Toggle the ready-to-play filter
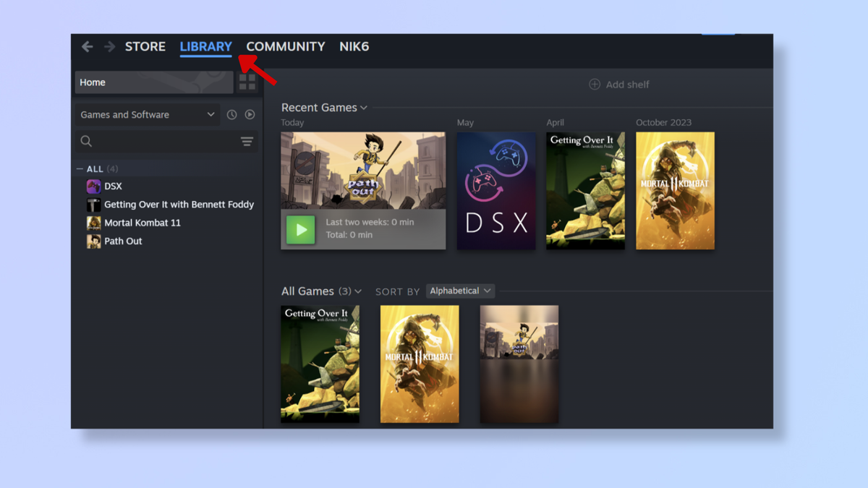The image size is (868, 488). pos(250,114)
